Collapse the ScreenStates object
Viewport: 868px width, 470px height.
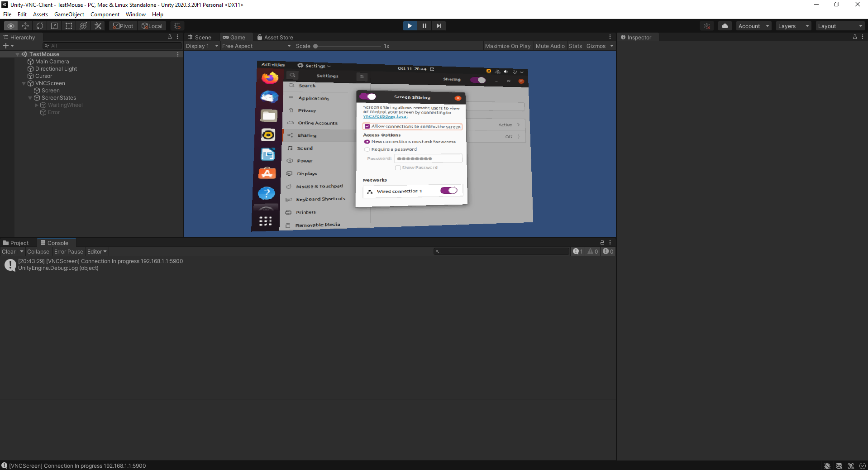tap(30, 98)
